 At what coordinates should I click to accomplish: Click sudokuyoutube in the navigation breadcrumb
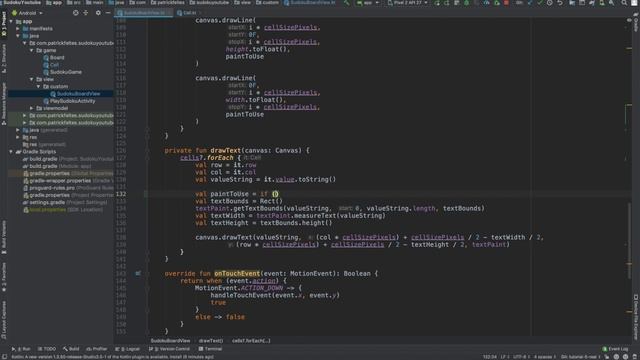point(209,3)
